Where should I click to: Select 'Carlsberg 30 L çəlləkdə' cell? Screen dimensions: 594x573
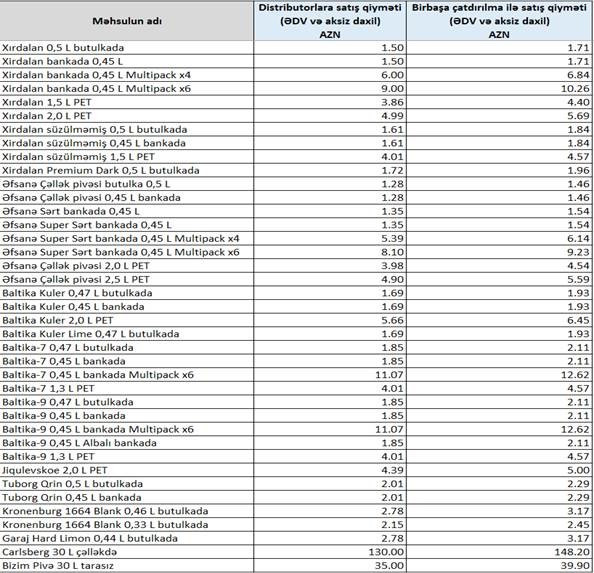coord(127,552)
